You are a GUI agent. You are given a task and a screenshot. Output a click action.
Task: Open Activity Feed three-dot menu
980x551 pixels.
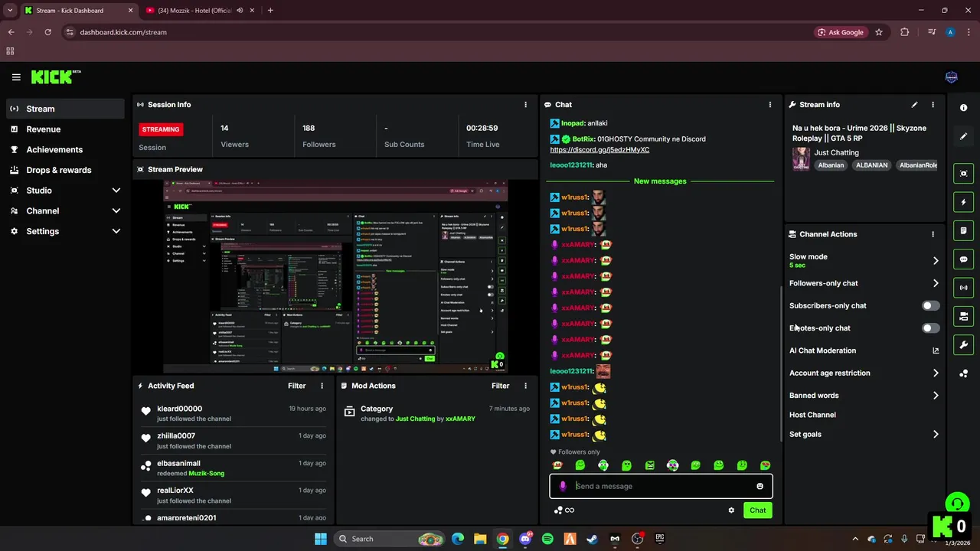click(322, 386)
